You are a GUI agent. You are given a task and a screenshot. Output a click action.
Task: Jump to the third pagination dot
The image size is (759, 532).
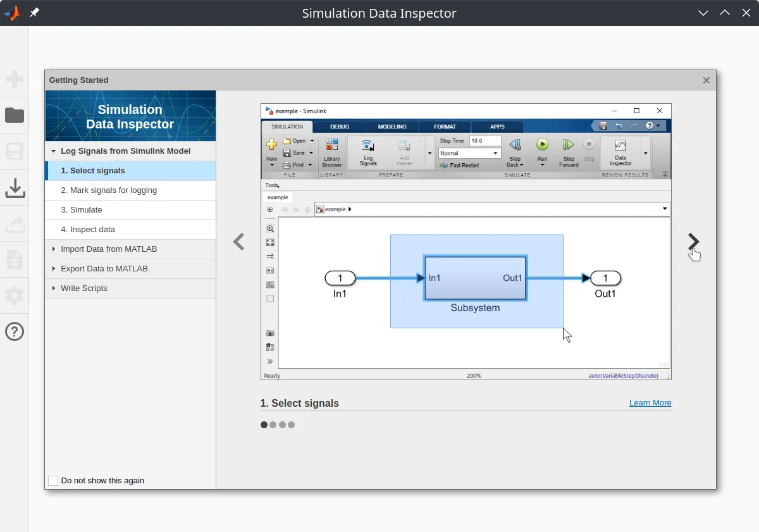tap(282, 425)
